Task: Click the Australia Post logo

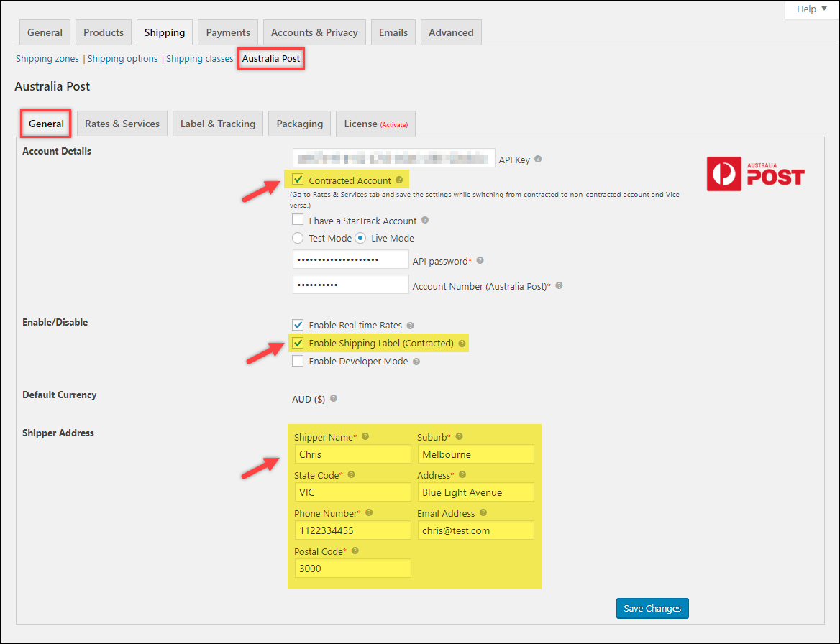Action: point(755,173)
